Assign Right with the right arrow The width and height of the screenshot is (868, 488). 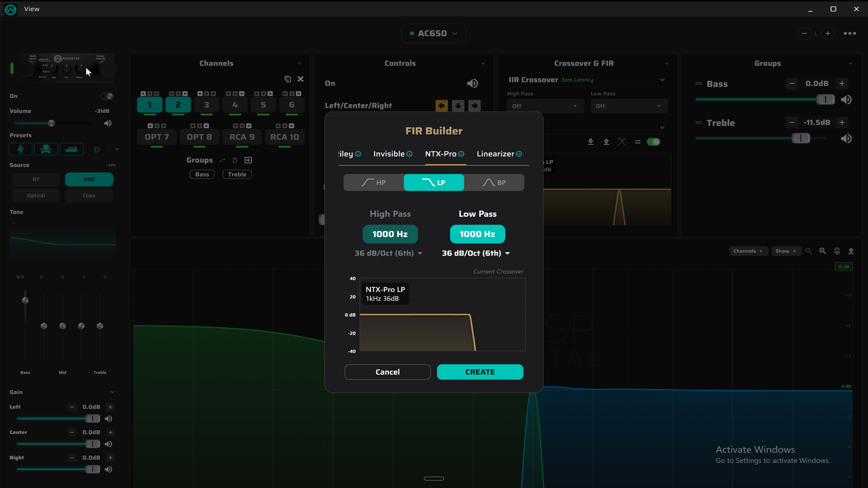coord(475,106)
